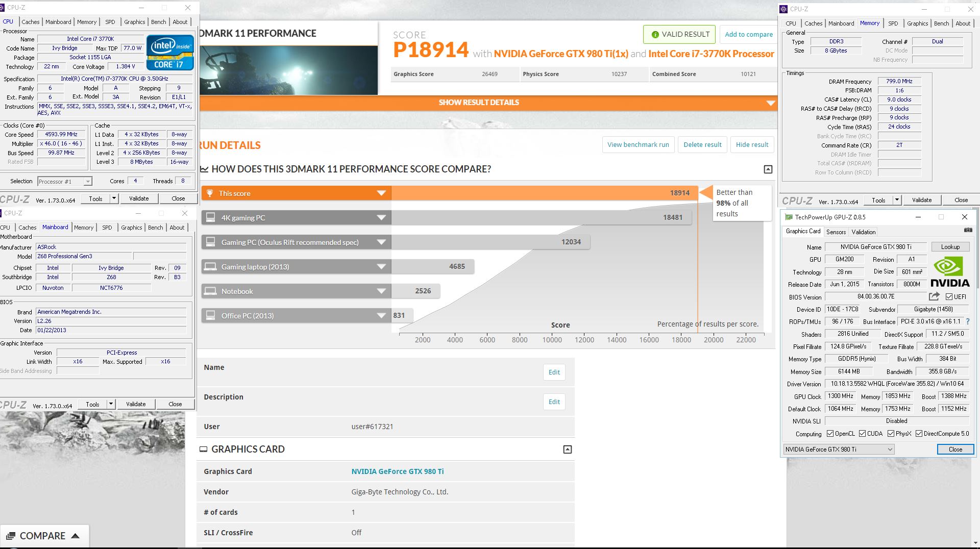Toggle the OpenCL checkbox in GPU-Z

pyautogui.click(x=830, y=434)
